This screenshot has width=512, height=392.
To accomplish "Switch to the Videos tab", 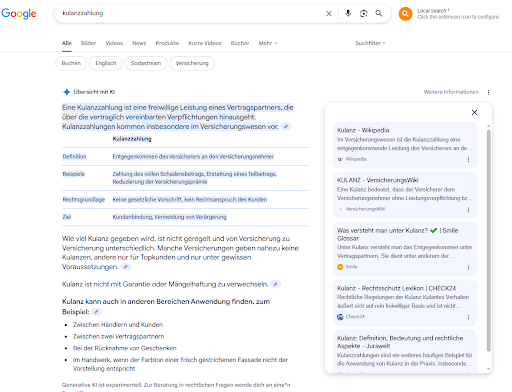I will (114, 43).
